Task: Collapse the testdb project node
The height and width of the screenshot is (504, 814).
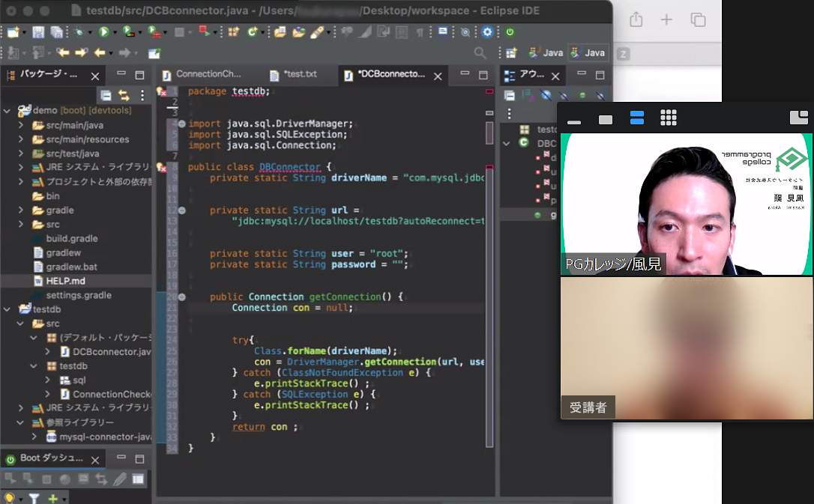Action: click(7, 309)
